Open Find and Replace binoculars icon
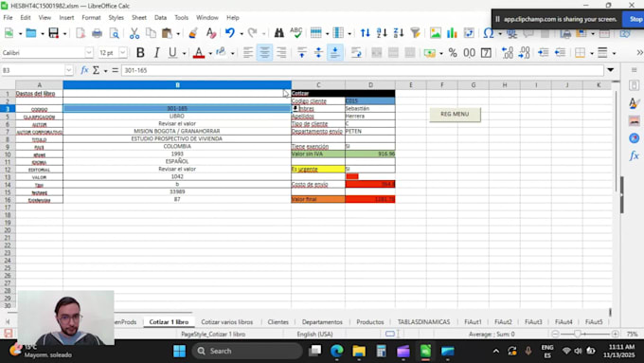 [278, 33]
